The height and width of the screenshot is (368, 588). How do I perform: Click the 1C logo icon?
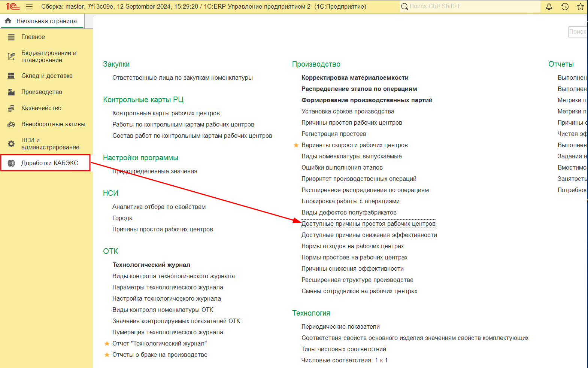(x=13, y=6)
